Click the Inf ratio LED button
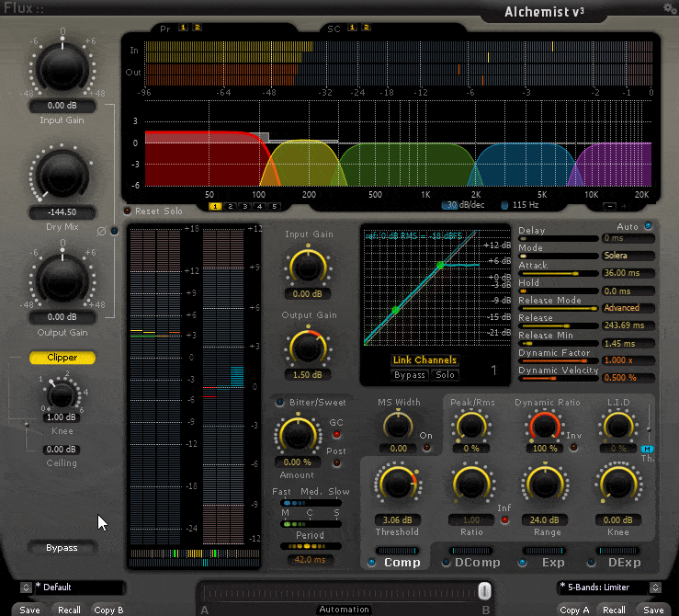 [505, 520]
